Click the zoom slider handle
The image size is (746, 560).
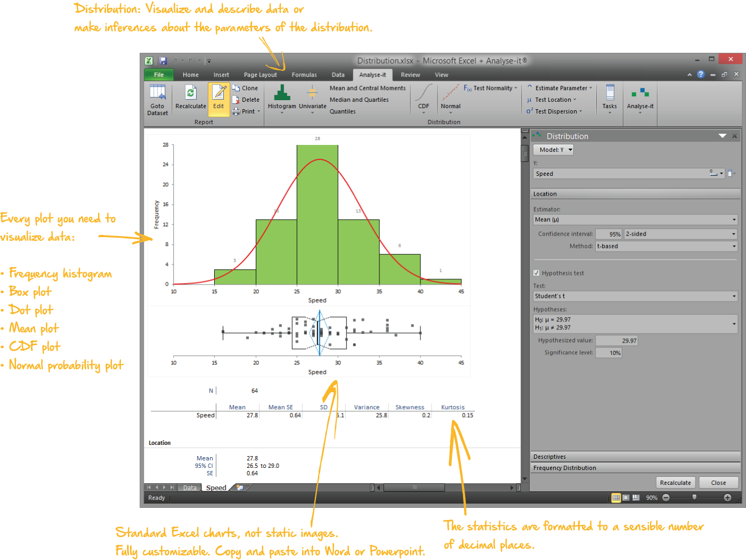click(x=694, y=497)
